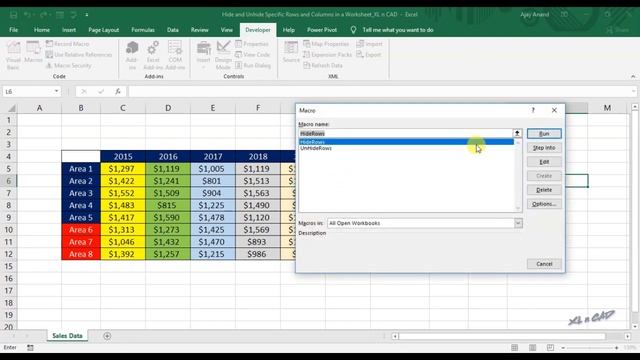Select the formula bar Cancel X icon
Image resolution: width=640 pixels, height=360 pixels.
point(84,91)
